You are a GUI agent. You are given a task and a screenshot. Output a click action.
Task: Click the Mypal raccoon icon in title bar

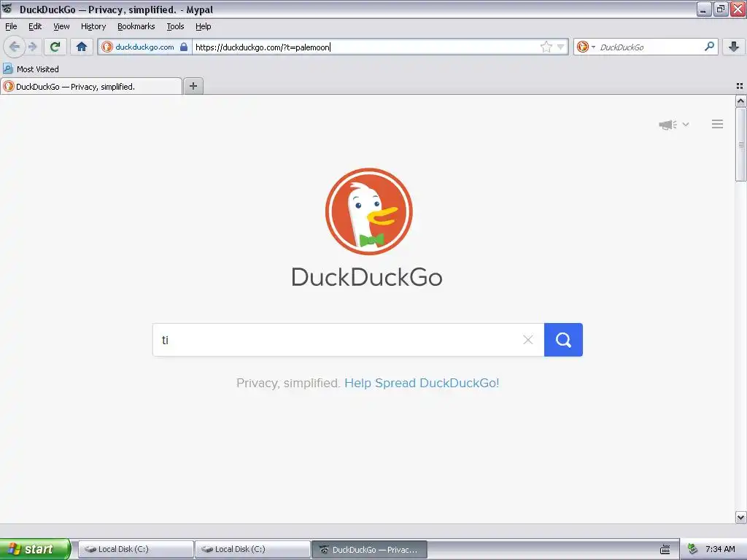click(x=7, y=9)
